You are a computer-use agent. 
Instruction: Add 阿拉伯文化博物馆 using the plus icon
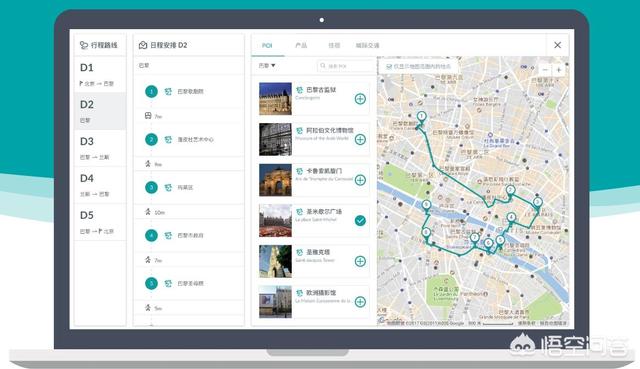[360, 140]
